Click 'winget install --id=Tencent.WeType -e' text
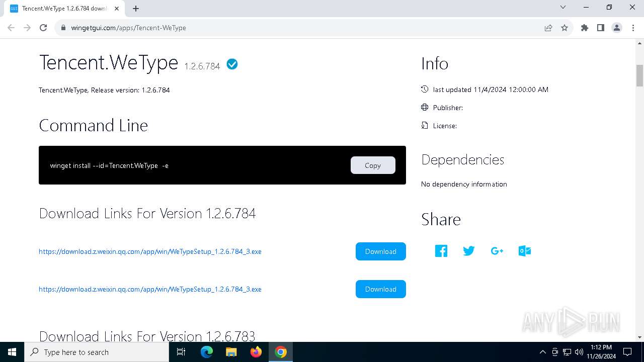The image size is (644, 362). click(109, 165)
